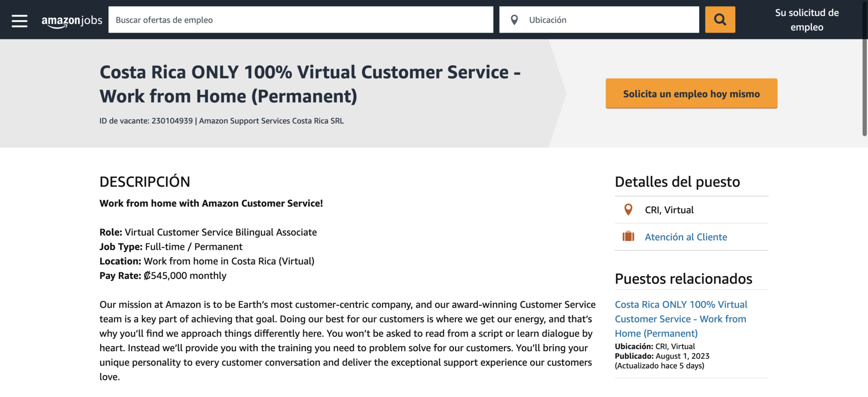Click the orange location pin beside CRI, Virtual
868x397 pixels.
pyautogui.click(x=628, y=209)
